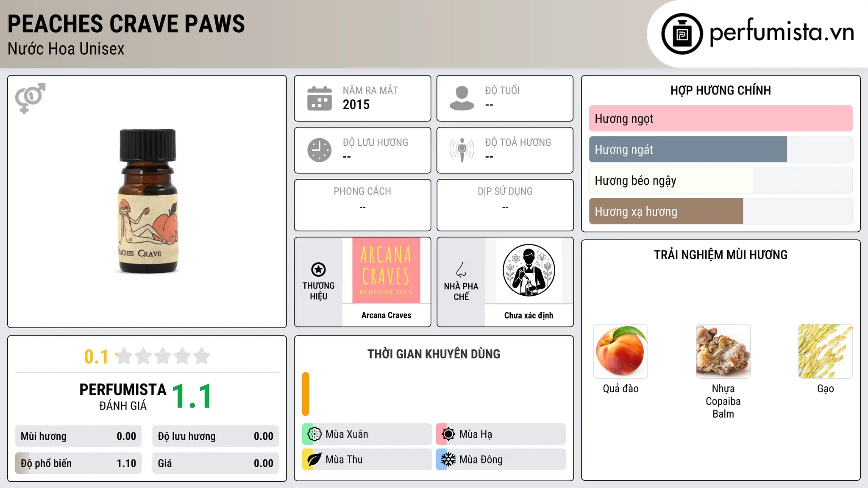Click the green Perfumista score 1.1
868x488 pixels.
point(192,396)
